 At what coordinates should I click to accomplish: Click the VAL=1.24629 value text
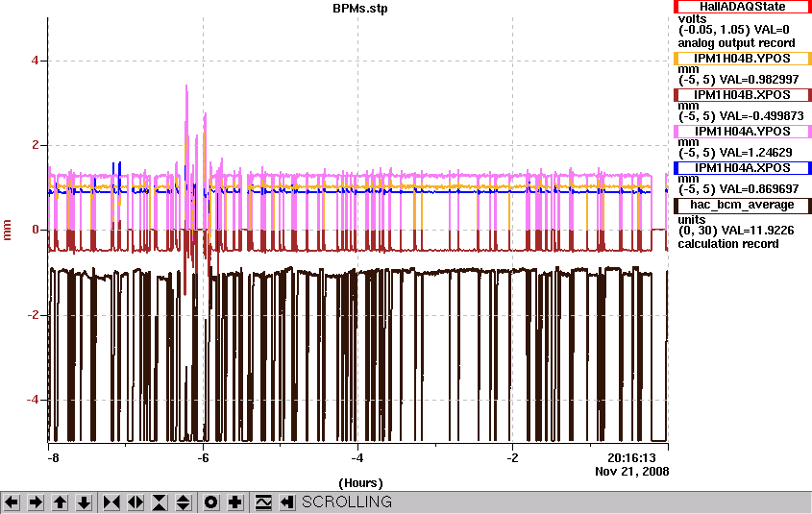pyautogui.click(x=756, y=153)
